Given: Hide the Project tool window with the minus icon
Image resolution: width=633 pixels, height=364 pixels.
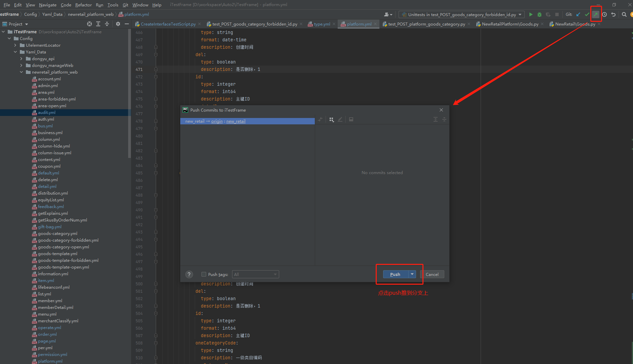Looking at the screenshot, I should pyautogui.click(x=127, y=24).
